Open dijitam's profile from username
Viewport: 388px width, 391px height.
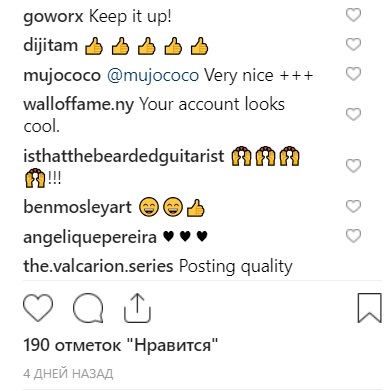pos(50,45)
